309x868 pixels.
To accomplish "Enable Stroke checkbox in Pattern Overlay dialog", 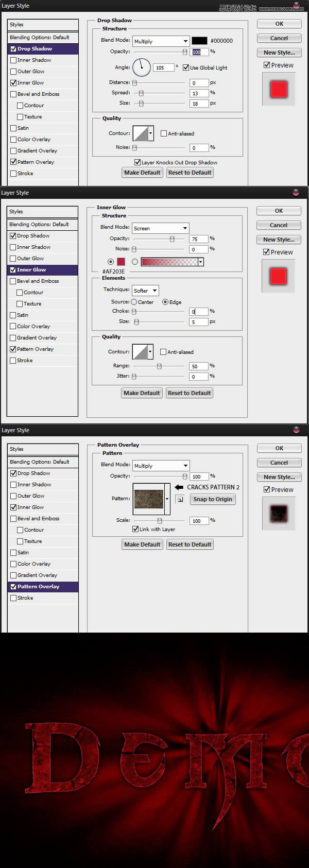I will pos(13,598).
